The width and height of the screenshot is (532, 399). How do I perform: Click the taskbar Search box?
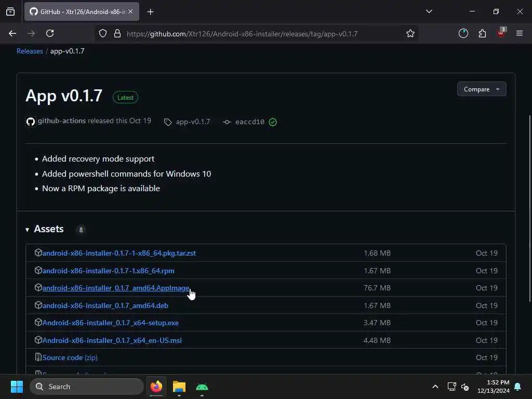click(x=87, y=387)
